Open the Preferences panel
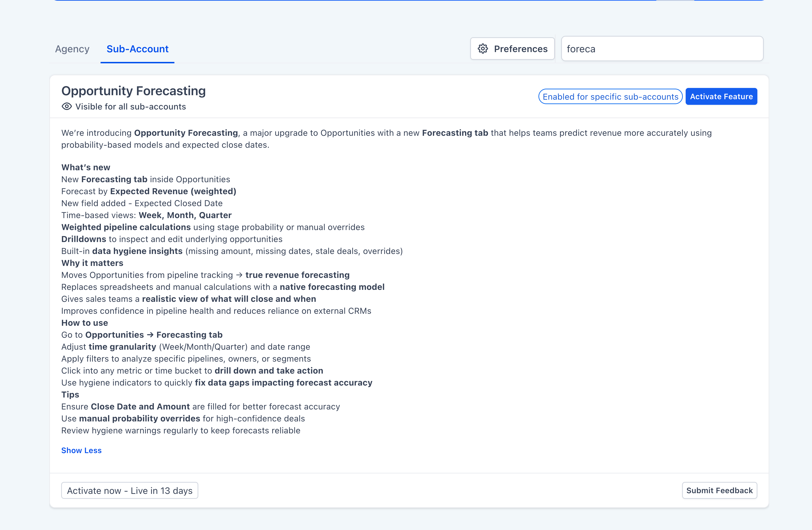The height and width of the screenshot is (530, 812). pyautogui.click(x=512, y=49)
